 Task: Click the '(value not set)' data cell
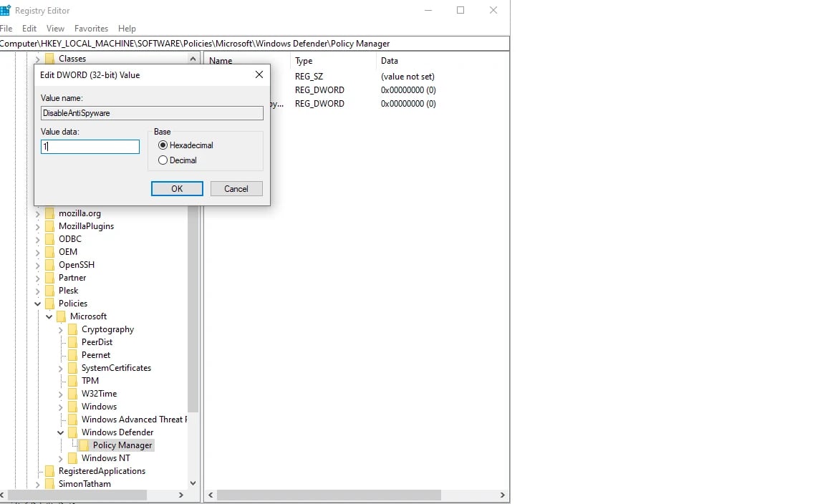(x=407, y=77)
